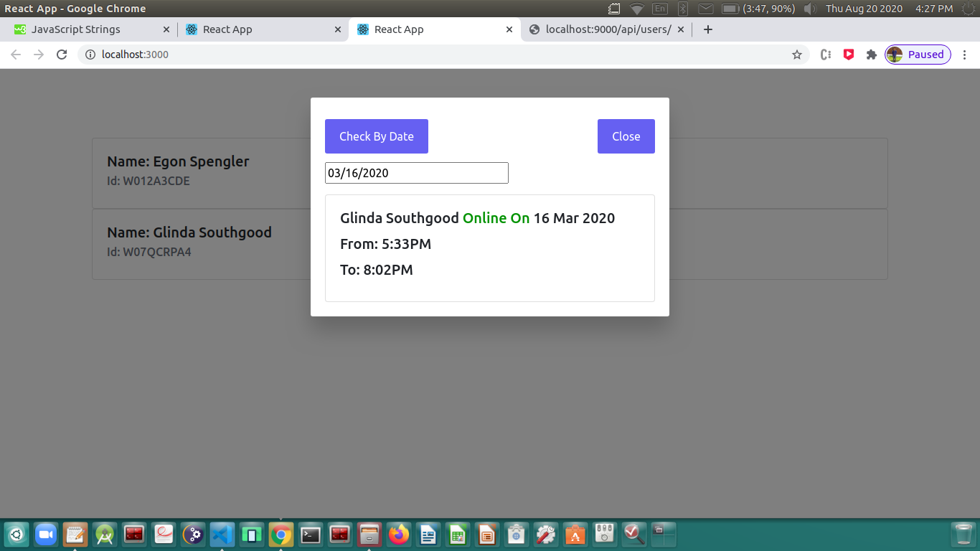
Task: Open the Chrome three-dot menu
Action: [965, 55]
